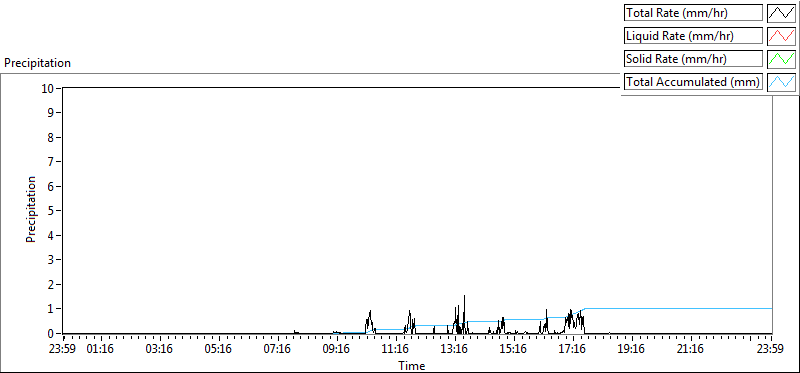The width and height of the screenshot is (800, 373).
Task: Click the vertical Precipitation axis title
Action: [31, 209]
